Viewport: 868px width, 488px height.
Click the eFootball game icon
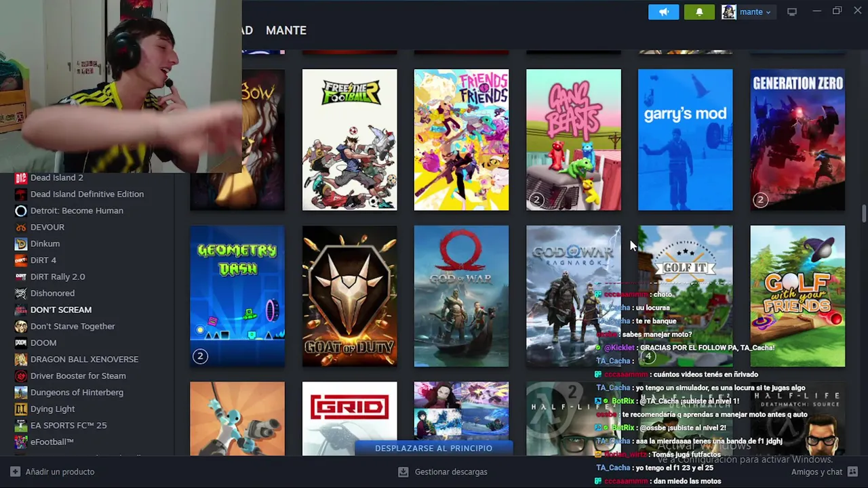(x=21, y=442)
